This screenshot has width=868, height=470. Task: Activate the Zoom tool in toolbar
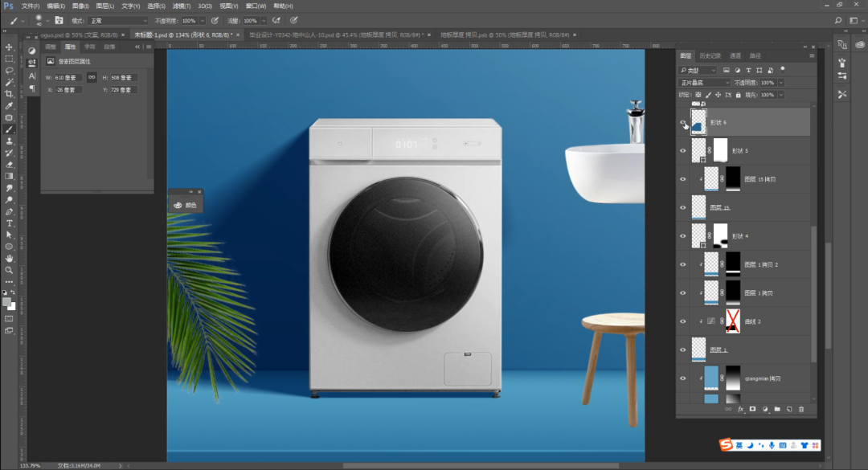click(x=10, y=270)
